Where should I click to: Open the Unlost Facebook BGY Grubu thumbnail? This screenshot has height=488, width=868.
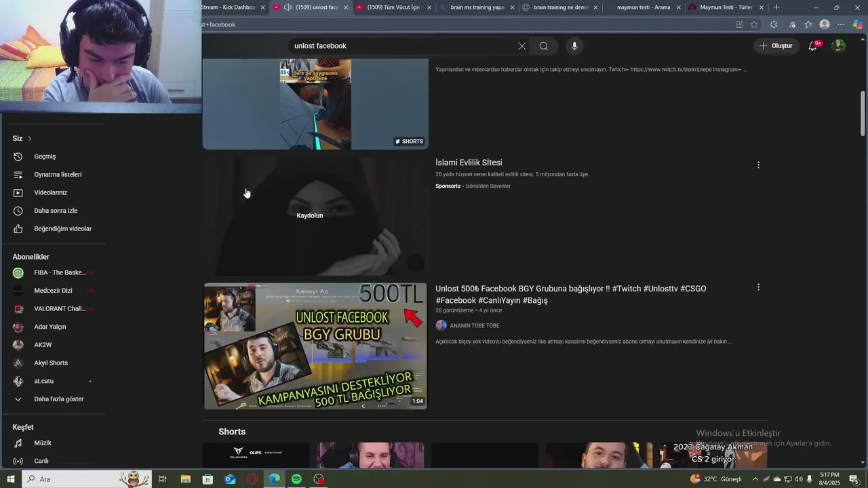[315, 346]
